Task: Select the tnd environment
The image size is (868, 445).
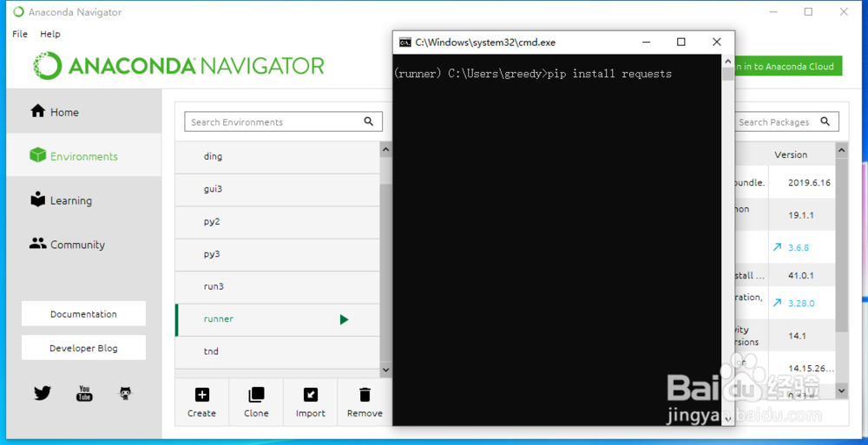Action: pos(278,352)
